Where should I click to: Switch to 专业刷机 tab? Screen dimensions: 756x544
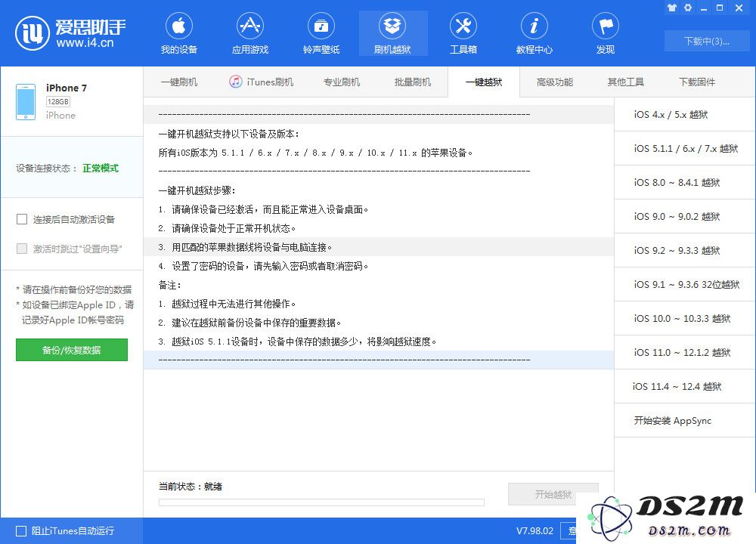342,82
